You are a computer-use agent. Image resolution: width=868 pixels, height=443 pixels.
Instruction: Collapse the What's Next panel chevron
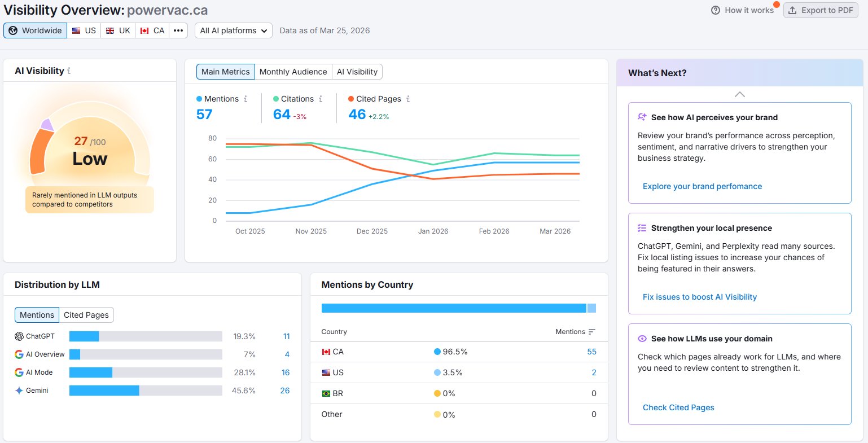coord(740,94)
